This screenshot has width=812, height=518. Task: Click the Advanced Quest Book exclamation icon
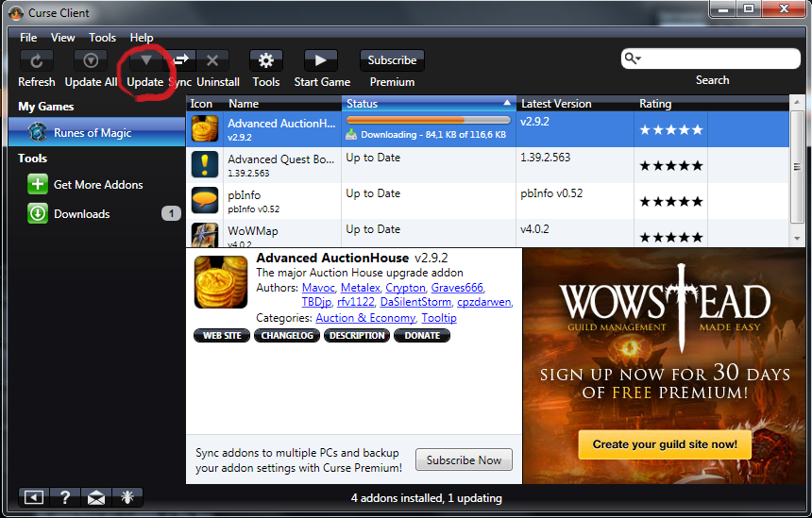tap(205, 164)
